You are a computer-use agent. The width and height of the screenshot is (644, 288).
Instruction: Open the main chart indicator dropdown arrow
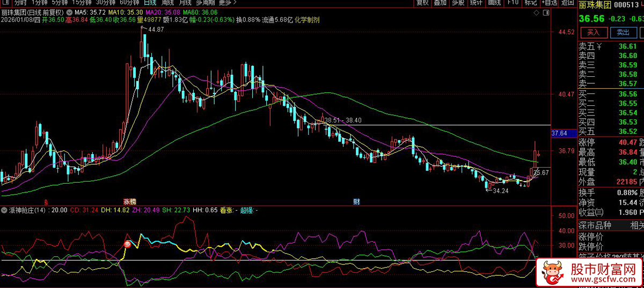click(x=70, y=12)
